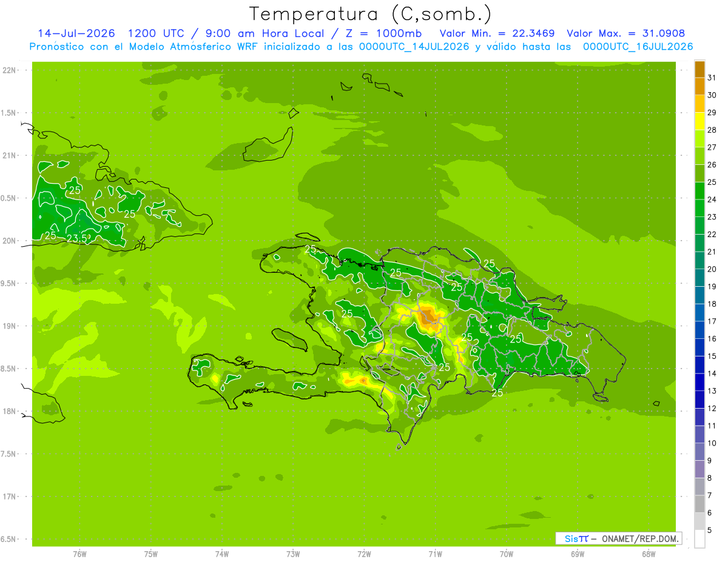Click Gonâve island outline west of Haiti
The width and height of the screenshot is (728, 562).
tap(291, 339)
